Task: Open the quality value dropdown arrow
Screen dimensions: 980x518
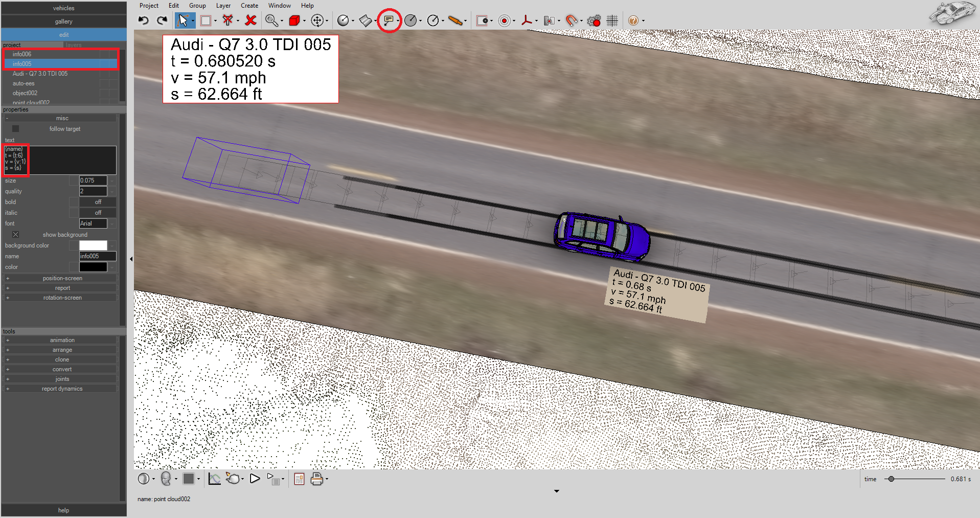Action: pos(112,191)
